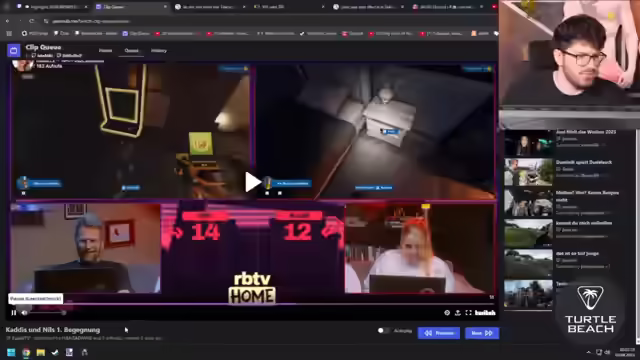Open the Clip Queue bookmark
Screen dimensions: 640x360
pos(136,33)
